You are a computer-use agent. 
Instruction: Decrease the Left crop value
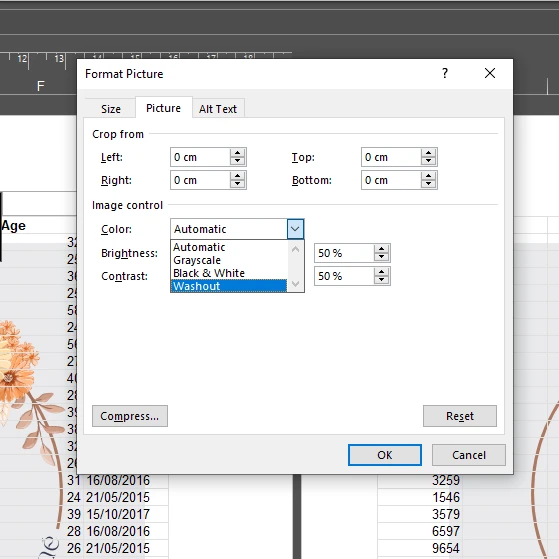pyautogui.click(x=237, y=161)
